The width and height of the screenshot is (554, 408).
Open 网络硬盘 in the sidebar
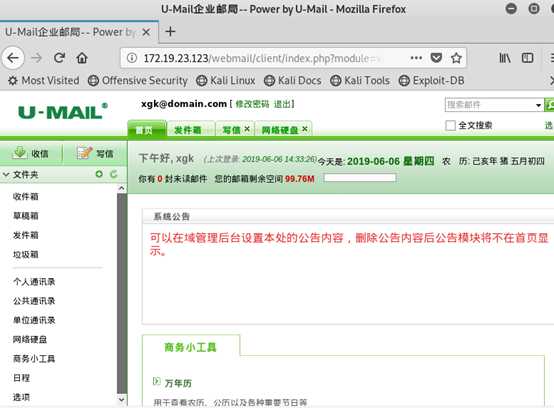coord(30,339)
